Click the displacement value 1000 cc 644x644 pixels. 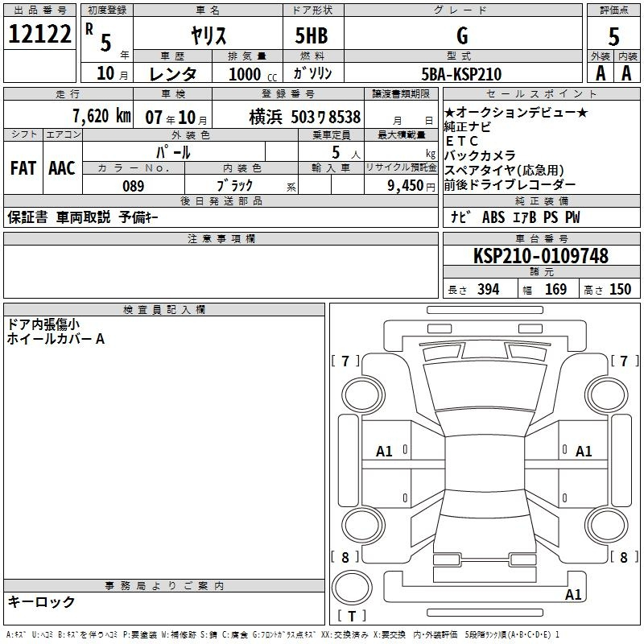[x=253, y=74]
